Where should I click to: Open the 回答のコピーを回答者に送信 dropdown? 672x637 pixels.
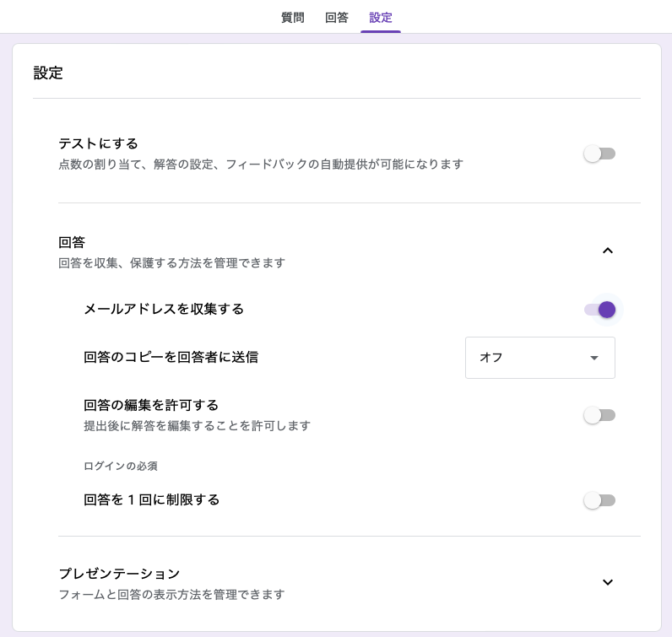tap(540, 358)
